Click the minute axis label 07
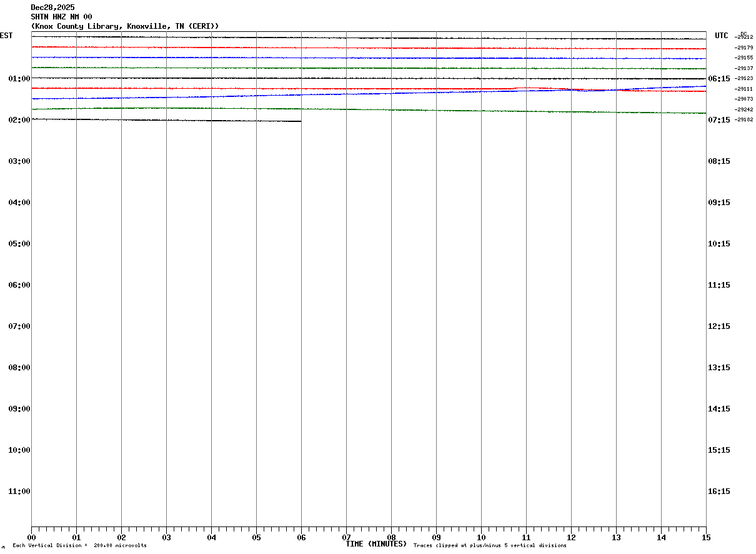The image size is (756, 554). click(346, 538)
